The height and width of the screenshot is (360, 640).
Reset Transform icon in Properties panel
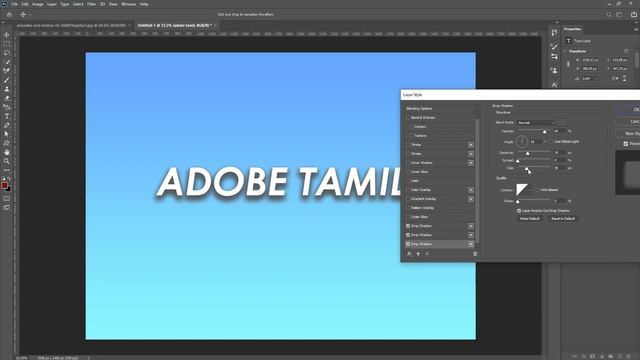click(627, 51)
